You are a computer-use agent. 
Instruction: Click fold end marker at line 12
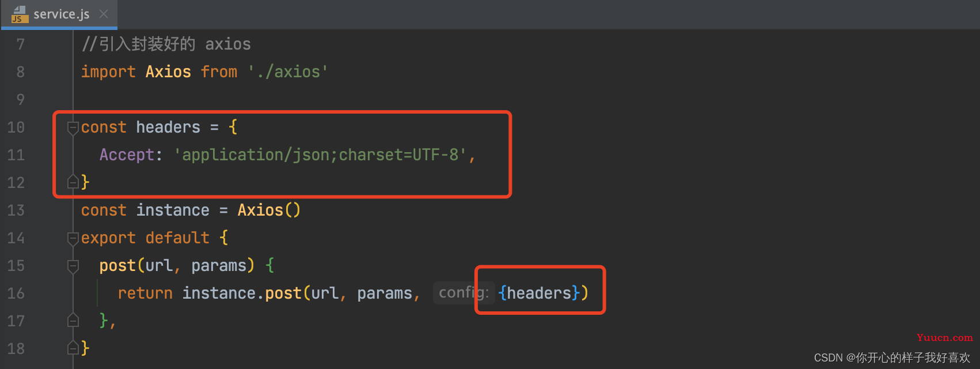click(73, 182)
